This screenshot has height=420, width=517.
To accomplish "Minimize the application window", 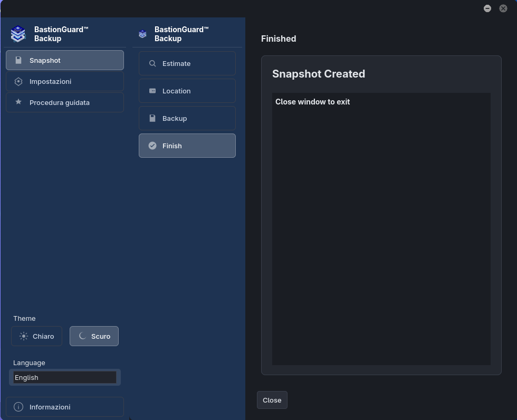I will (487, 8).
